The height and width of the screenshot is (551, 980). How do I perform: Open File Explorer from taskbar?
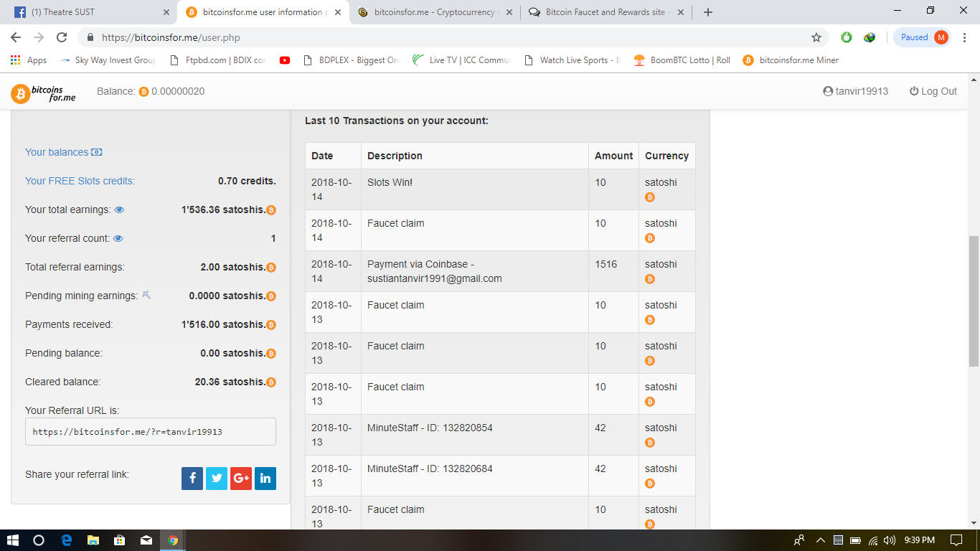pos(93,540)
